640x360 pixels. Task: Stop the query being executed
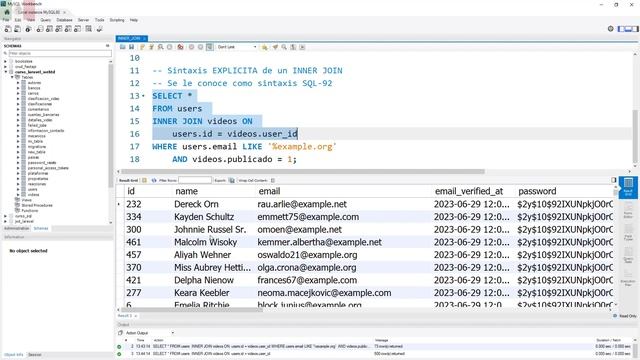point(170,47)
